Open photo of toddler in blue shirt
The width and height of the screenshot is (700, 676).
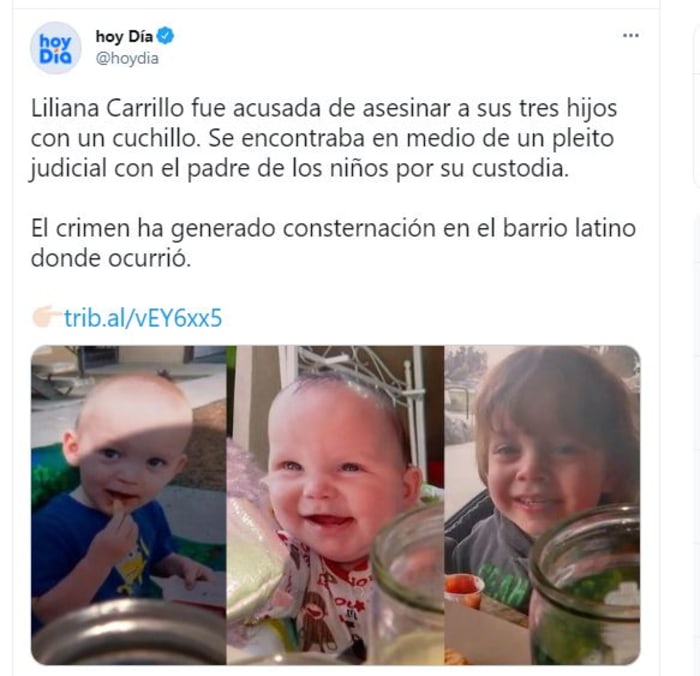(x=129, y=505)
